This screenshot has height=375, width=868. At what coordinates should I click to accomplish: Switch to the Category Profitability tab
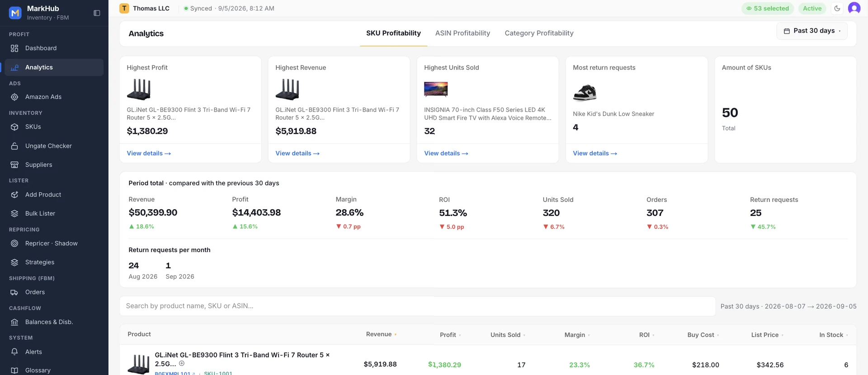[539, 33]
